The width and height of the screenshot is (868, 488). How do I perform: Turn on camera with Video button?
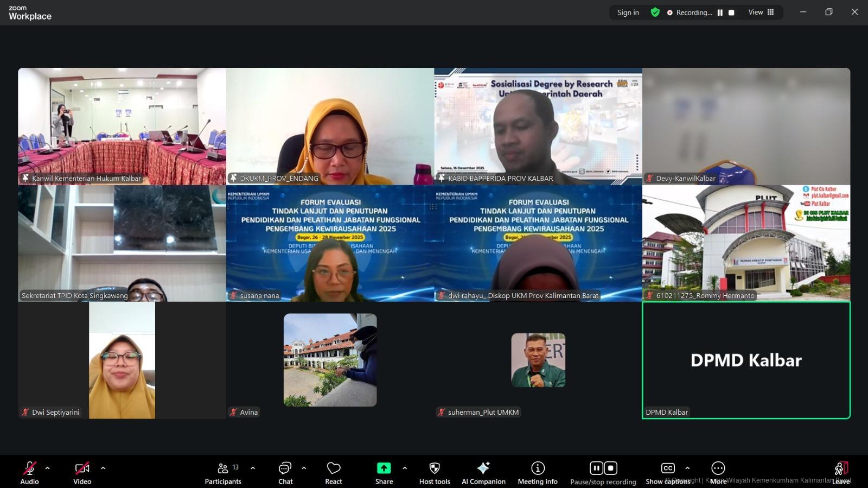click(82, 472)
